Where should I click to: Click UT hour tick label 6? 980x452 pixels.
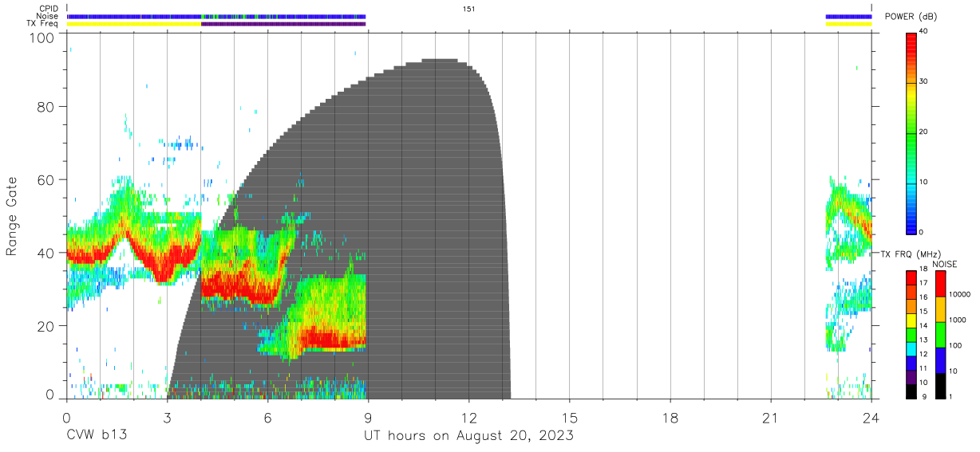pyautogui.click(x=267, y=416)
